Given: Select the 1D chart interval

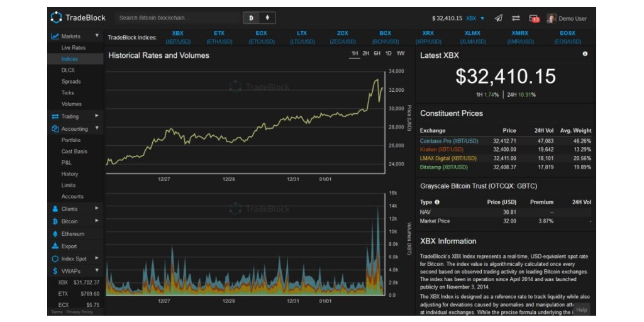Looking at the screenshot, I should coord(388,53).
